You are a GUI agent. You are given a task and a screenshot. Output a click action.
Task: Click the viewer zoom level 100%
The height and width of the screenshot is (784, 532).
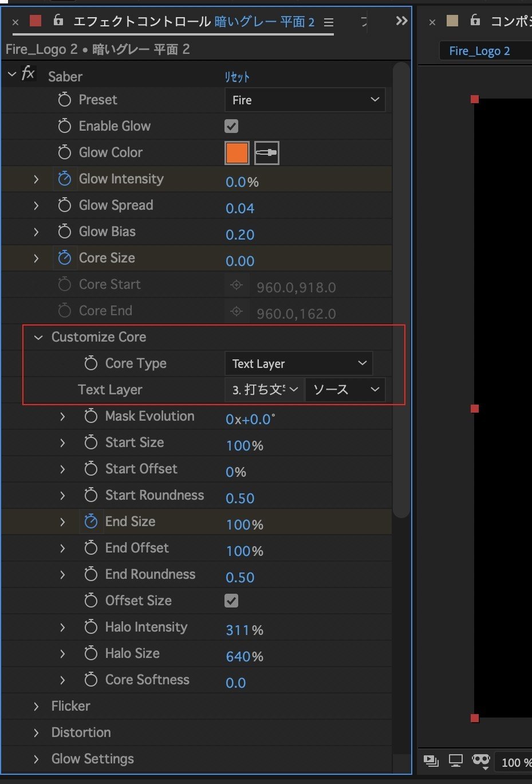click(516, 763)
